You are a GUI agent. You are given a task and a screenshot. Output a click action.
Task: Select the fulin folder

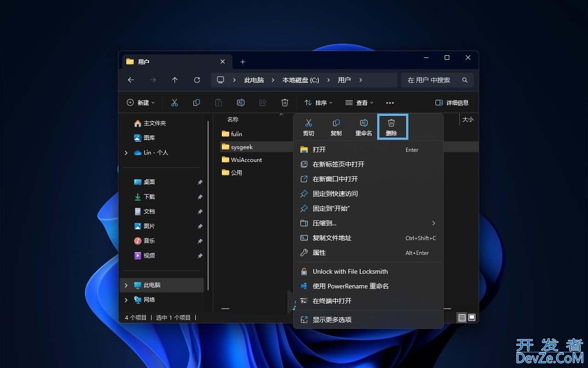click(x=232, y=134)
